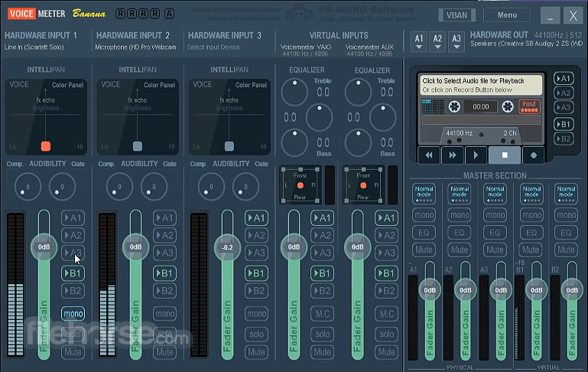Enable B2 routing on Hardware Input 2
Screen dimensions: 588x372
coord(164,291)
